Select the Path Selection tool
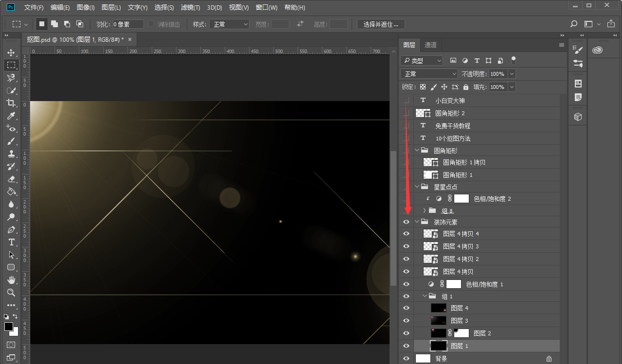The width and height of the screenshot is (622, 364). click(x=11, y=255)
